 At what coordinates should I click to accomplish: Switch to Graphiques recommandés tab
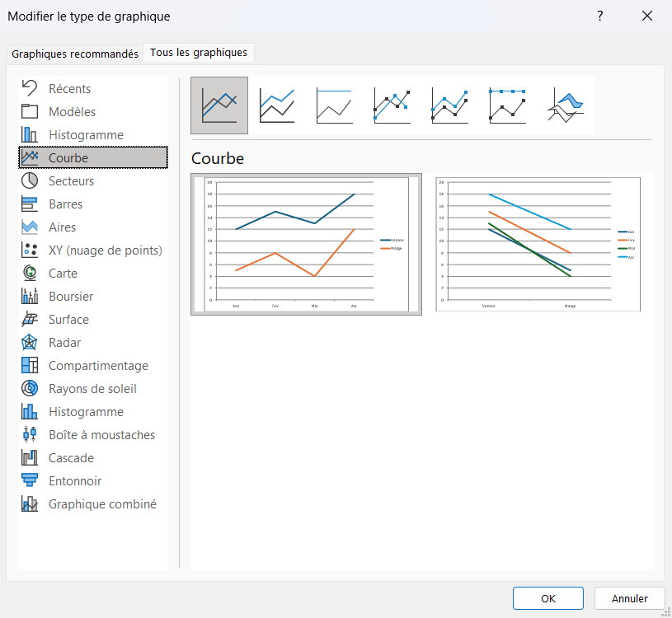pyautogui.click(x=75, y=54)
